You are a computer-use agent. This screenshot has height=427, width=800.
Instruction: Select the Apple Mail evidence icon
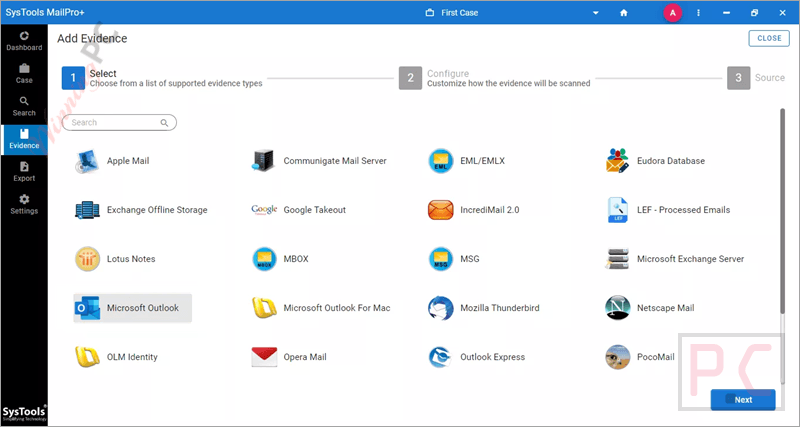87,161
